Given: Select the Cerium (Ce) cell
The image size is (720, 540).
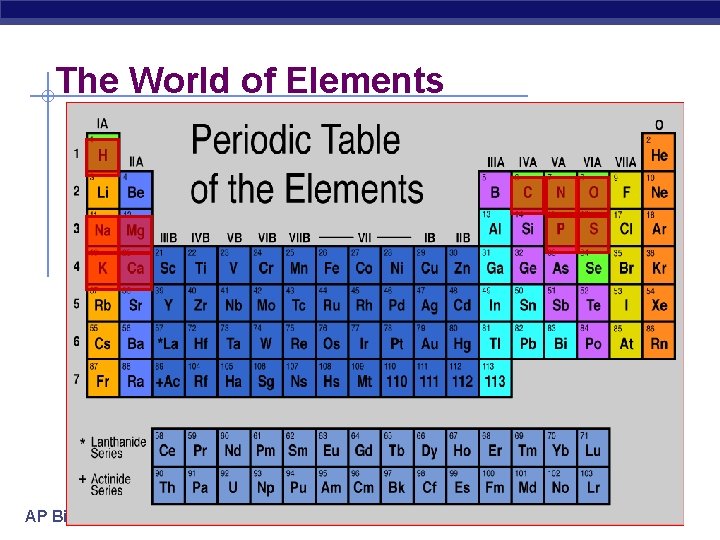Looking at the screenshot, I should pos(168,447).
